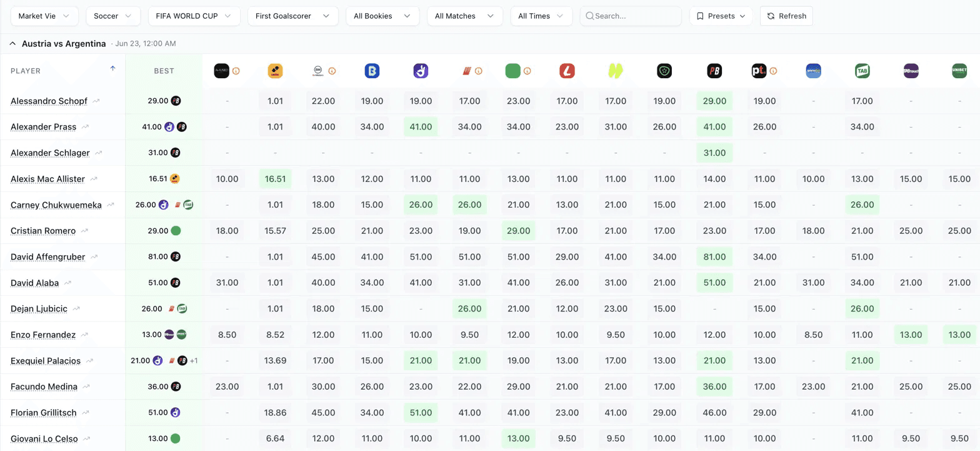This screenshot has width=980, height=451.
Task: Collapse the Austria vs Argentina match section
Action: pos(12,44)
